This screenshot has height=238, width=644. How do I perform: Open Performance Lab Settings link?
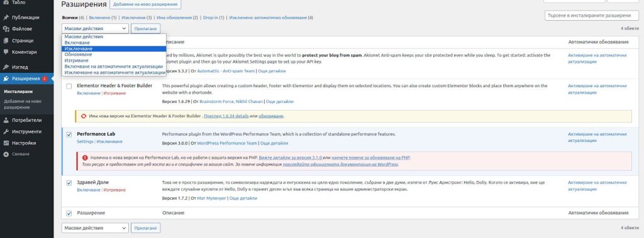[x=85, y=141]
